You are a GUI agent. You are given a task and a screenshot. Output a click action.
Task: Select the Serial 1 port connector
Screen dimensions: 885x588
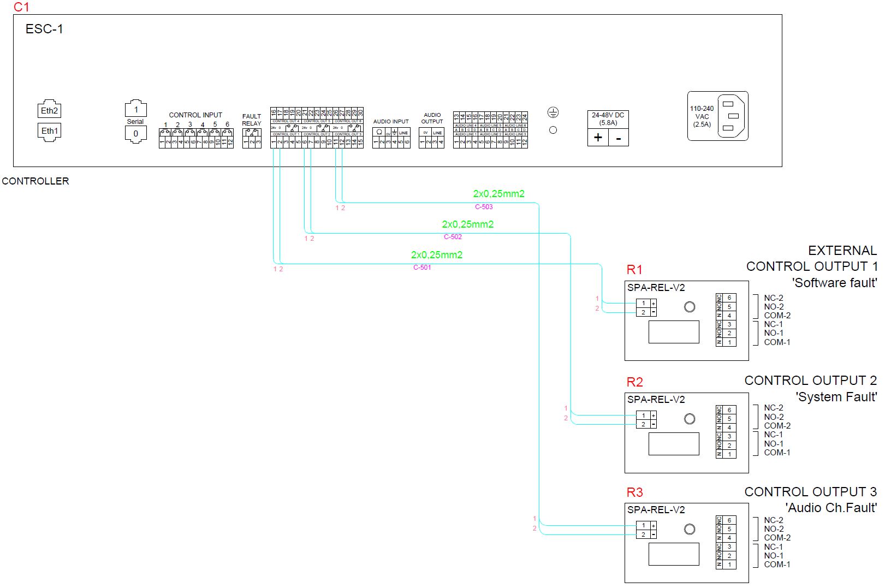(136, 109)
